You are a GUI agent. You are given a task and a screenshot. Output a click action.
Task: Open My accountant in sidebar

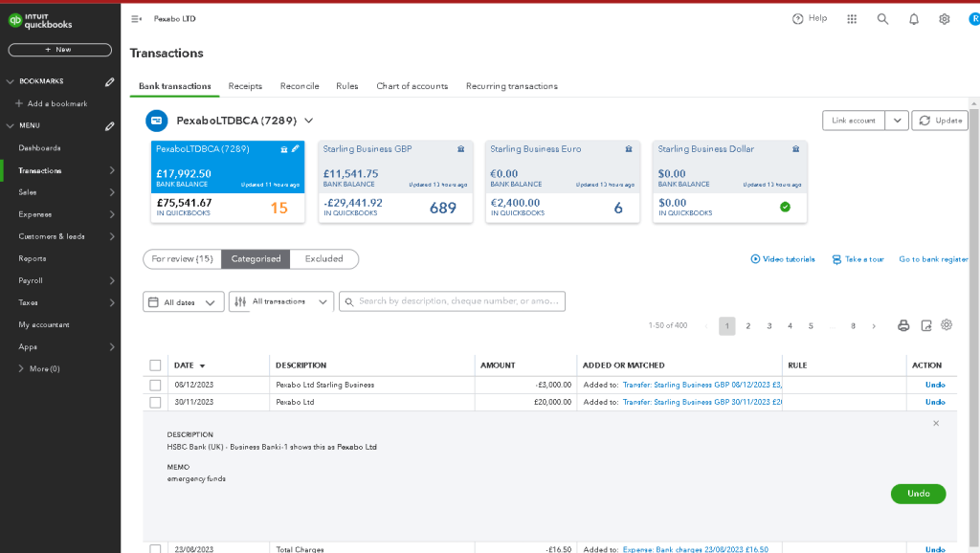point(44,325)
